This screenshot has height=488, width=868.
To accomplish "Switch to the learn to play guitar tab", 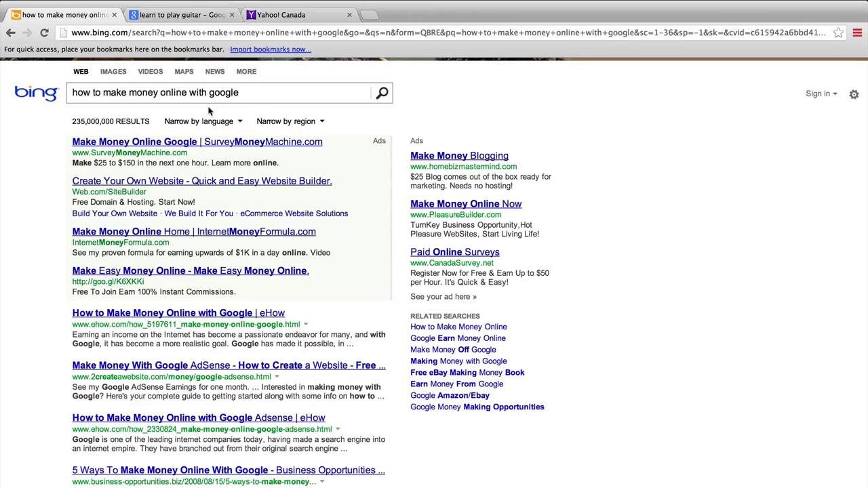I will [x=180, y=14].
